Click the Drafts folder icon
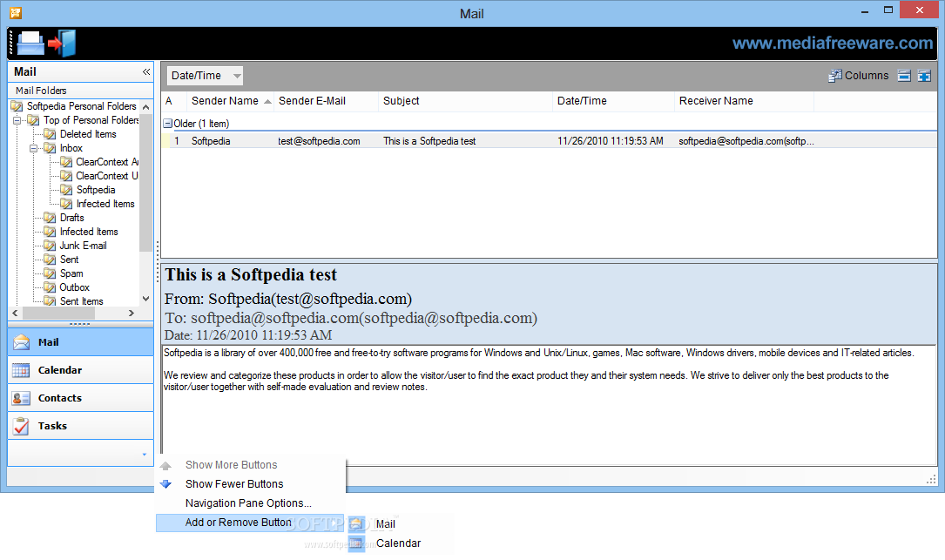Screen dimensions: 945x560 (50, 218)
